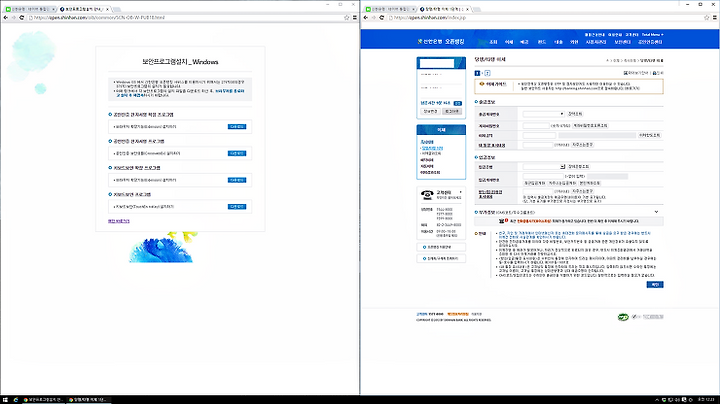Switch to security install window via taskbar

(44, 400)
